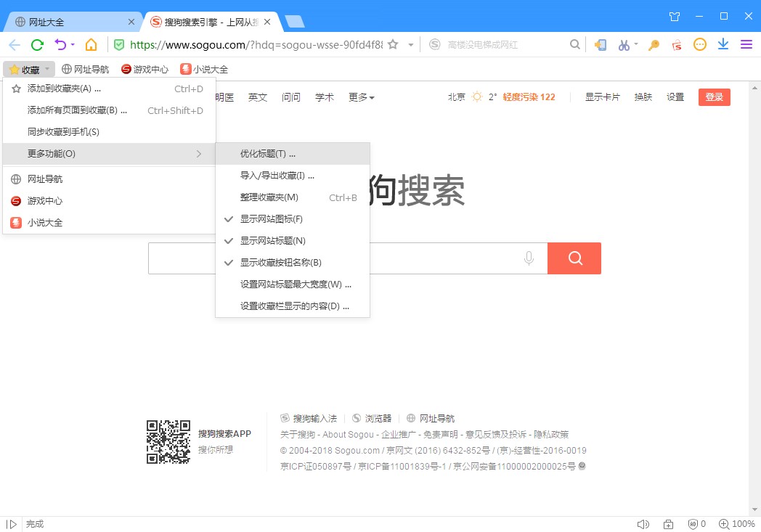This screenshot has width=761, height=532.
Task: Open 浏览器 footer link
Action: pos(372,418)
